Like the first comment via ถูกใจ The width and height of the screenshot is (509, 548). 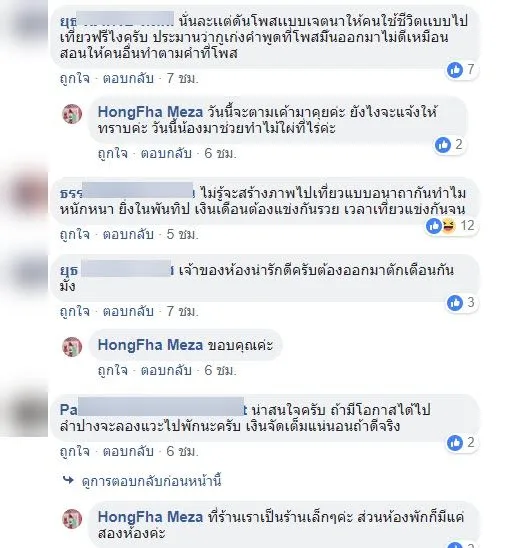click(x=74, y=79)
